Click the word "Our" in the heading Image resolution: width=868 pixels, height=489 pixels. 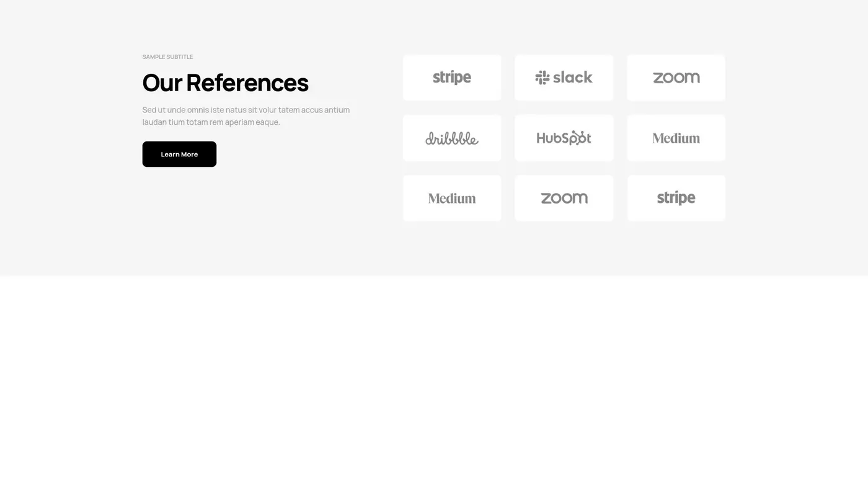tap(162, 83)
